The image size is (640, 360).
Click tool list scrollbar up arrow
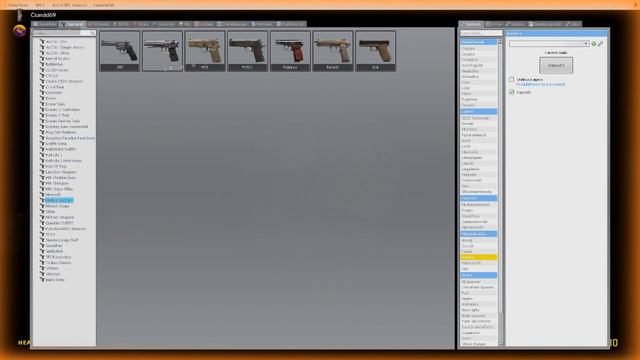[500, 42]
